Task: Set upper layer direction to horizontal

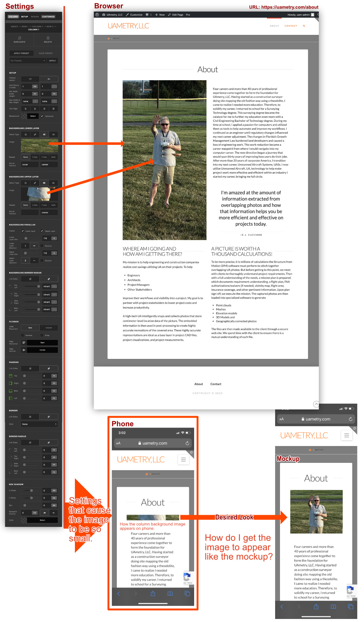Action: click(34, 261)
